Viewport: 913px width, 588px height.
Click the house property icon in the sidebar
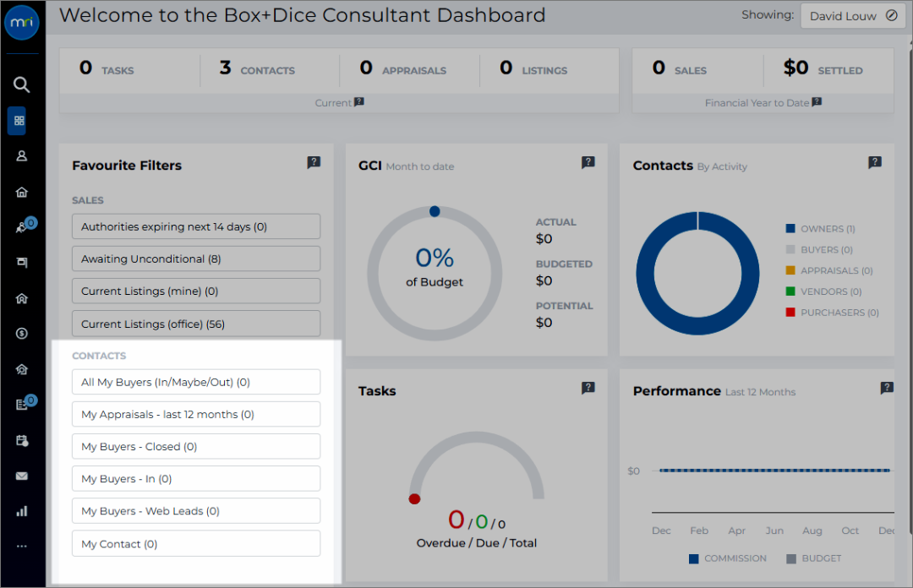[21, 192]
